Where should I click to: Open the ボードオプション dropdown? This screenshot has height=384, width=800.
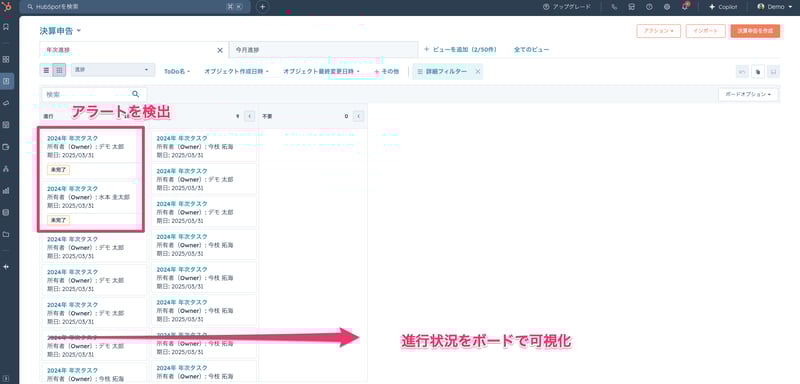click(748, 94)
